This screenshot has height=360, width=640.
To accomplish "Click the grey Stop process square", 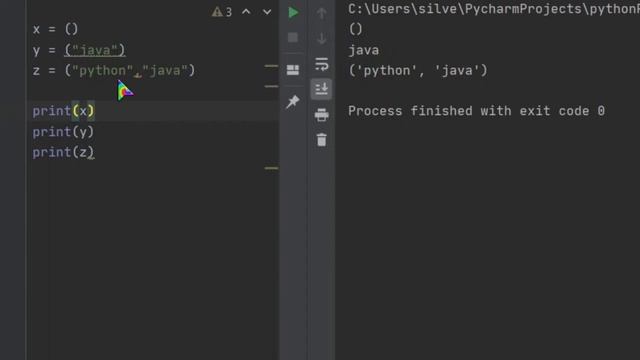I will click(293, 38).
